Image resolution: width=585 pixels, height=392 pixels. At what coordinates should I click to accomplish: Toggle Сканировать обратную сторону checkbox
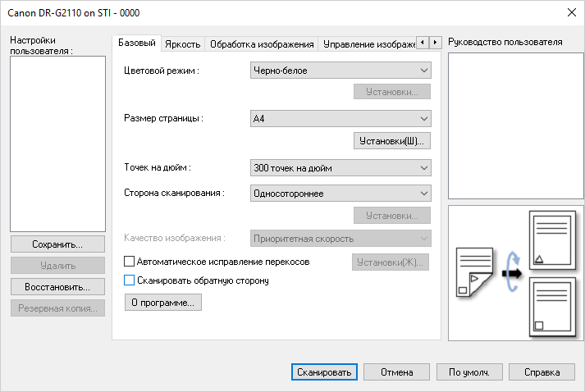tap(129, 280)
